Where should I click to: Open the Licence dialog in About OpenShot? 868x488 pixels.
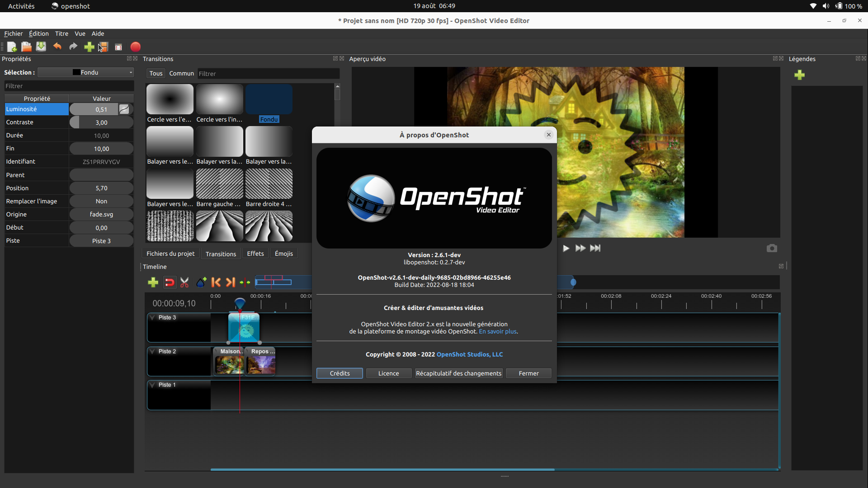[x=388, y=373]
